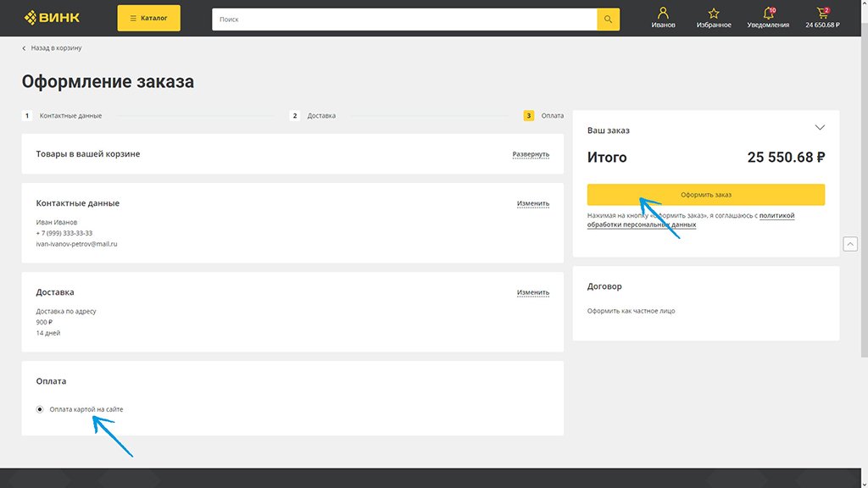Click Изменить for Доставка

tap(533, 292)
